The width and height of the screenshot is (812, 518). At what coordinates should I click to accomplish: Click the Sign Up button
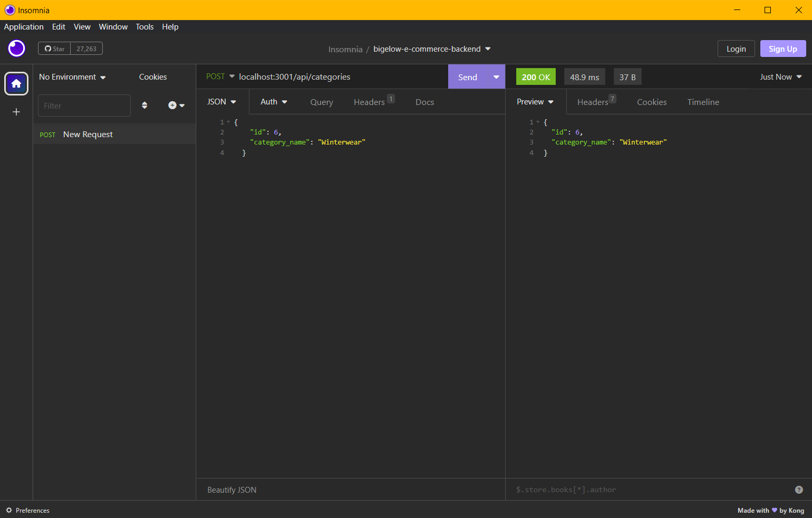pyautogui.click(x=782, y=48)
